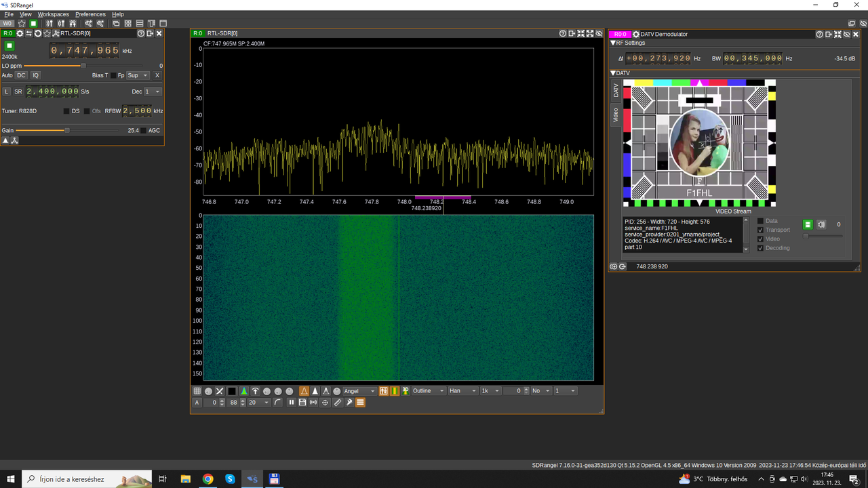The width and height of the screenshot is (868, 488).
Task: Open the No averaging mode dropdown
Action: 541,391
